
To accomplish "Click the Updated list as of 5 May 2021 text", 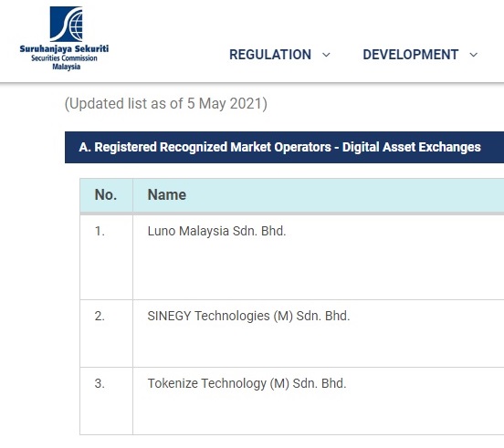I will (166, 104).
